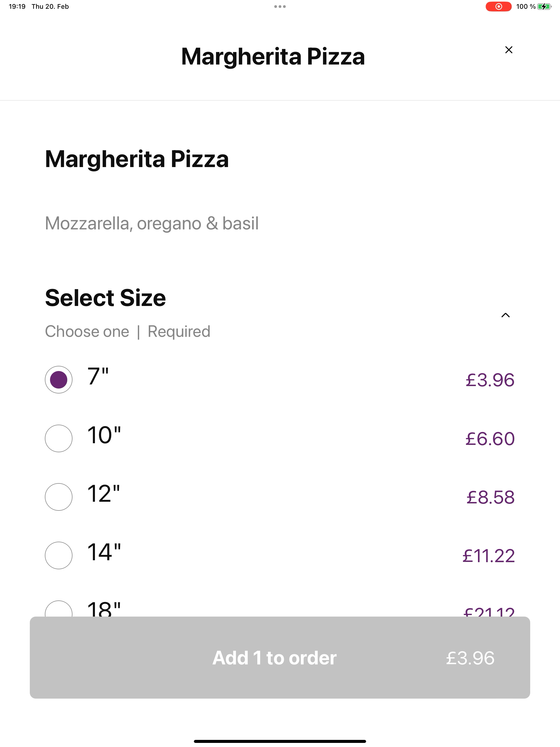Tap the three-dot multitasking menu at top
Viewport: 560px width, 747px height.
280,6
